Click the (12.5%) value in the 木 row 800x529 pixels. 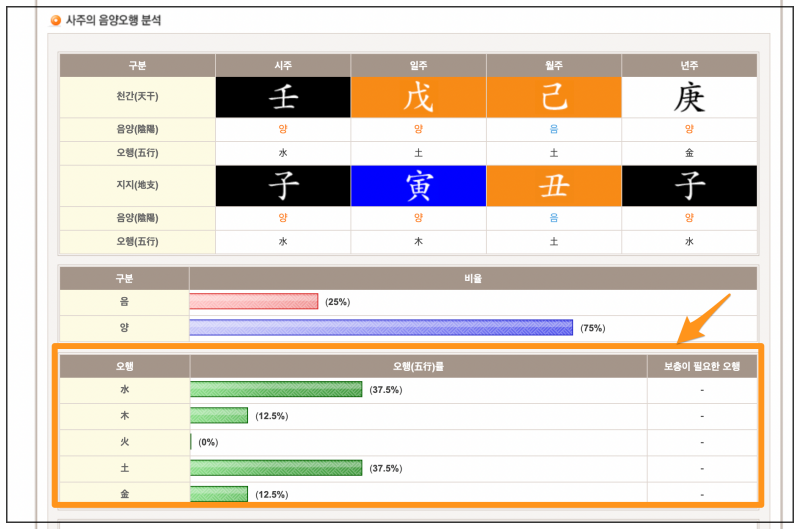(271, 416)
